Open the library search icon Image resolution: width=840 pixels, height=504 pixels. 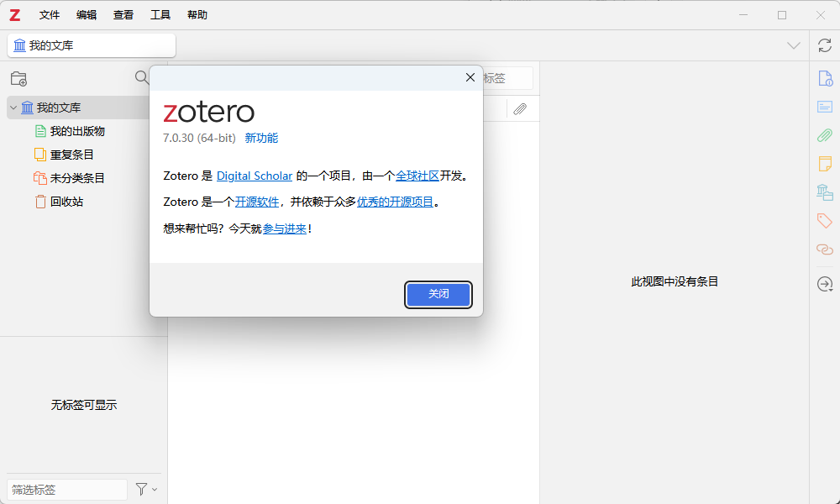pos(142,77)
